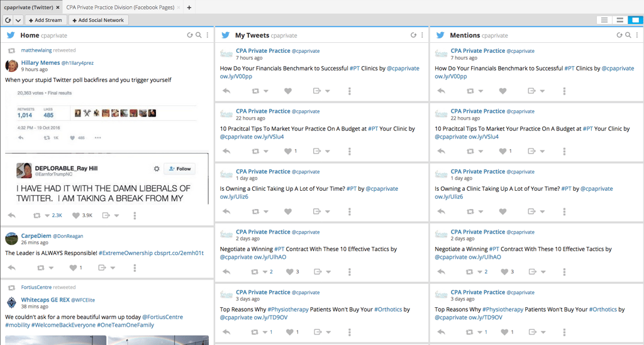Screen dimensions: 644x345
Task: Open send-to dropdown on Negotiate tweet in Mentions
Action: 543,272
